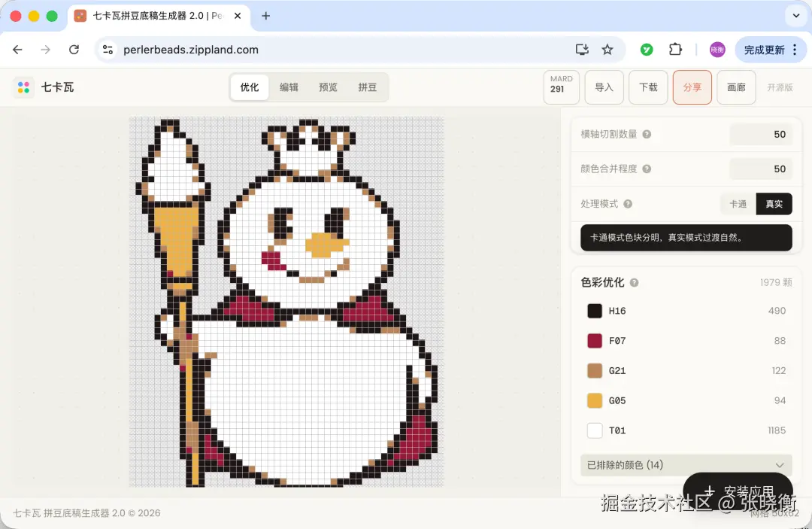
Task: Select 卡通 processing mode
Action: (738, 204)
